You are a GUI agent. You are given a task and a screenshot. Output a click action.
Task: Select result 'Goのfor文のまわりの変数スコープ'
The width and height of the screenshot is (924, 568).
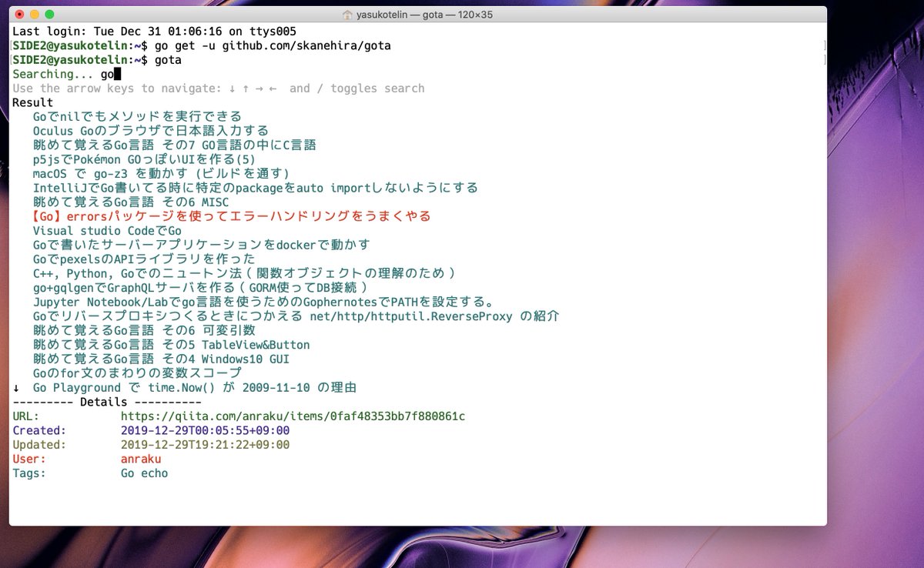click(137, 373)
